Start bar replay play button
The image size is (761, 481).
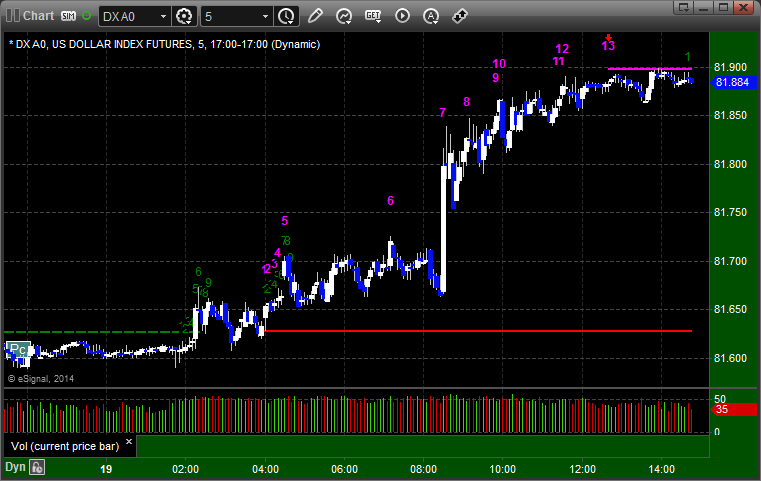[402, 16]
